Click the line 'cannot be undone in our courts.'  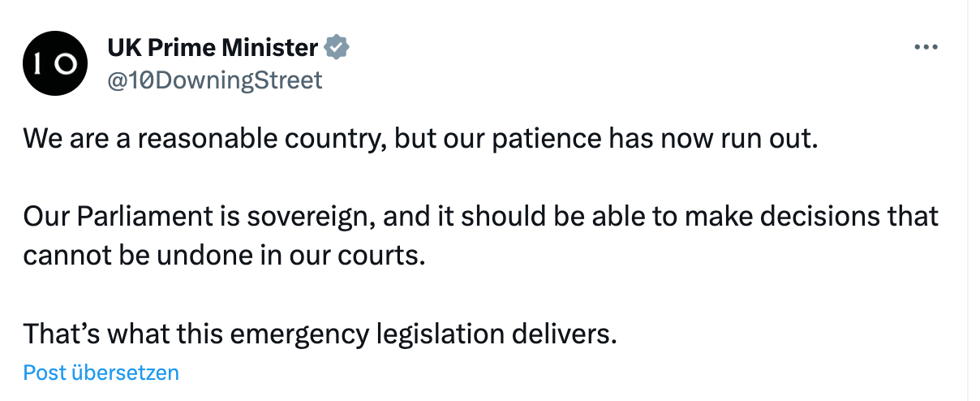[225, 255]
